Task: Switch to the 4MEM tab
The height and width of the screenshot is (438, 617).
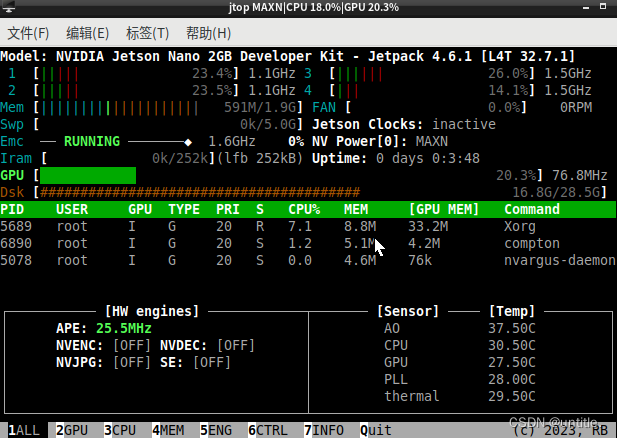Action: point(168,430)
